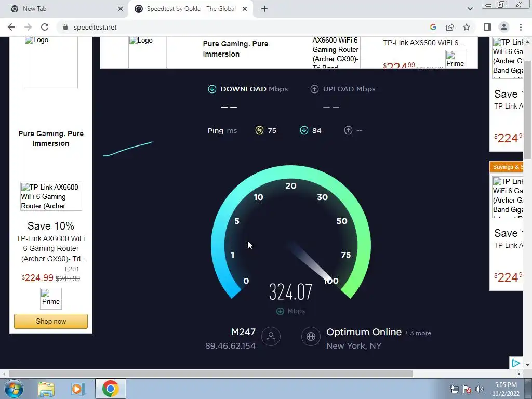The width and height of the screenshot is (532, 399).
Task: Click the upload ping icon showing --
Action: pyautogui.click(x=348, y=130)
